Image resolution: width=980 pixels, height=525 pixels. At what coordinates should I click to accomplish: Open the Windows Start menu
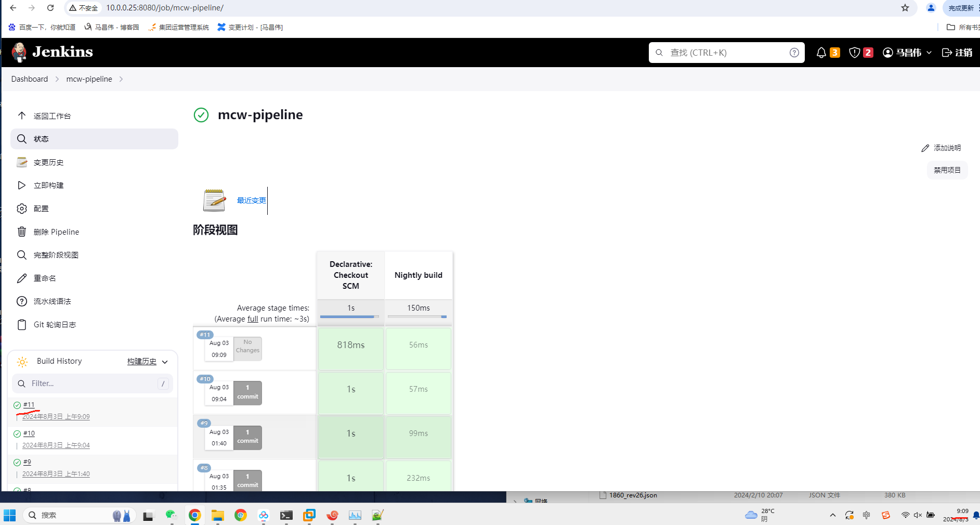pos(10,515)
